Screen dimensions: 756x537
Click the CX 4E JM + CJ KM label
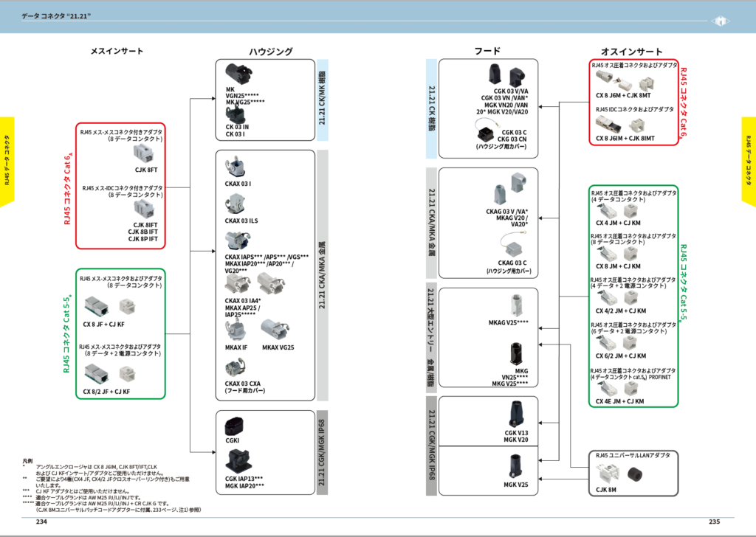click(619, 401)
